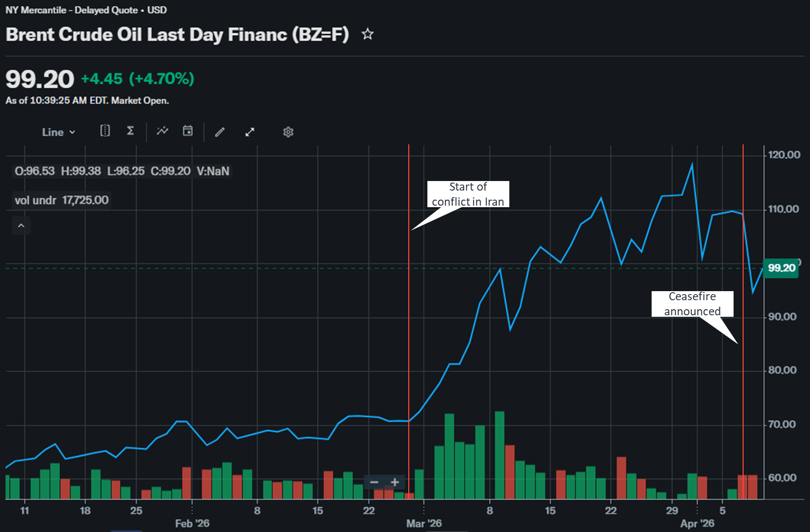Collapse the indicator legend with chevron
Viewport: 810px width, 532px height.
[21, 226]
